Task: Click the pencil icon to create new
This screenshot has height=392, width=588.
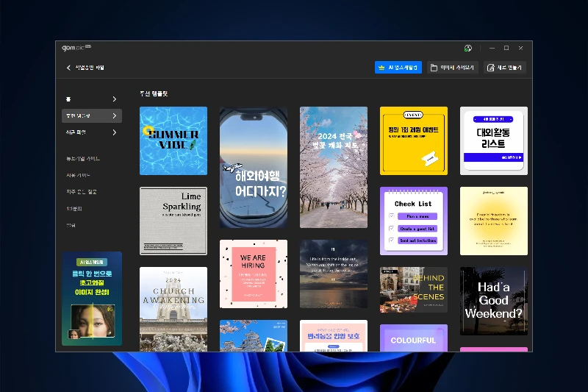Action: (491, 68)
